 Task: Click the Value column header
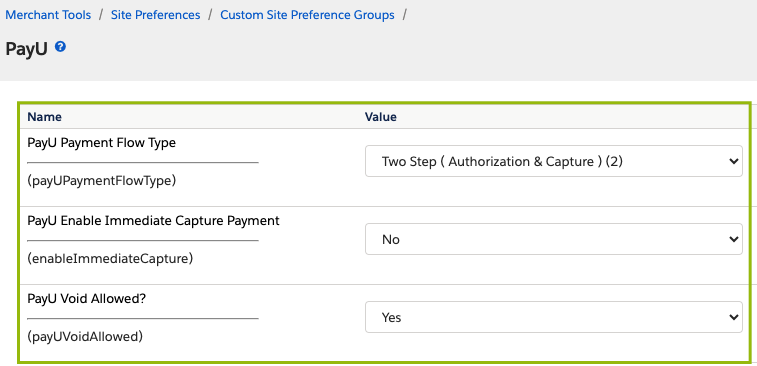click(x=380, y=117)
